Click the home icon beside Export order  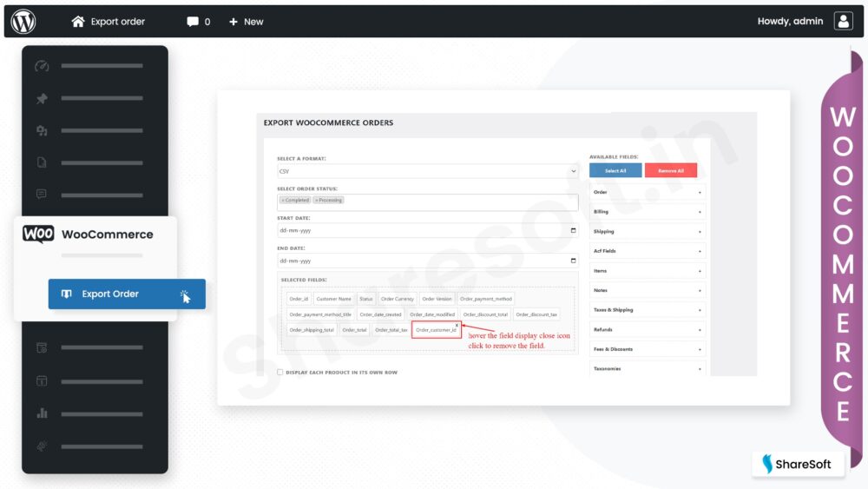point(78,21)
